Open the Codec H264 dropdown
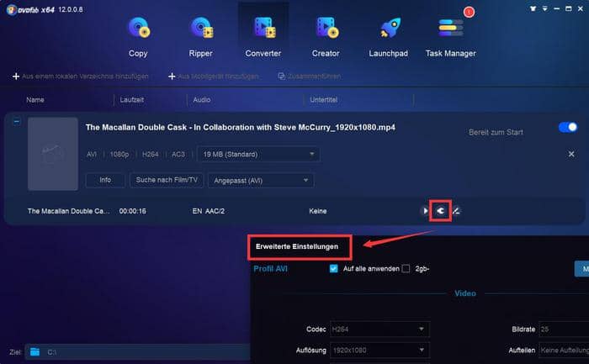589x364 pixels. click(x=379, y=329)
